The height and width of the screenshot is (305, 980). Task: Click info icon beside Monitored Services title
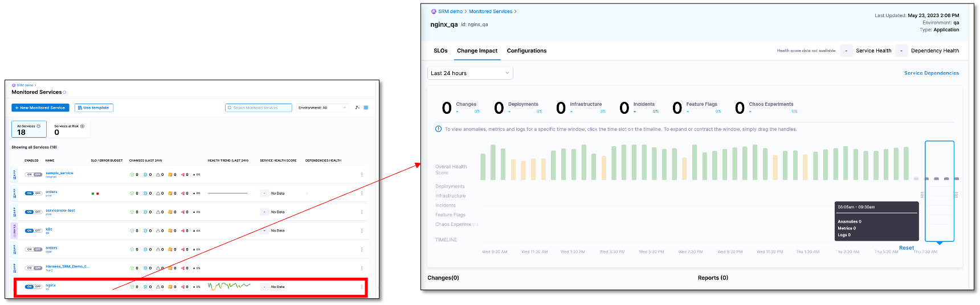[x=64, y=92]
